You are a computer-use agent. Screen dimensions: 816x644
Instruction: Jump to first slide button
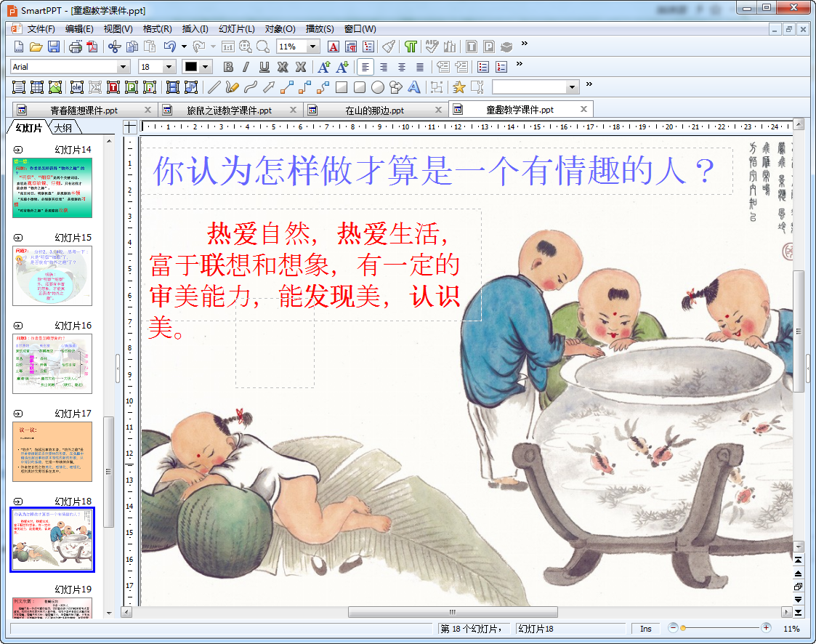coord(799,560)
